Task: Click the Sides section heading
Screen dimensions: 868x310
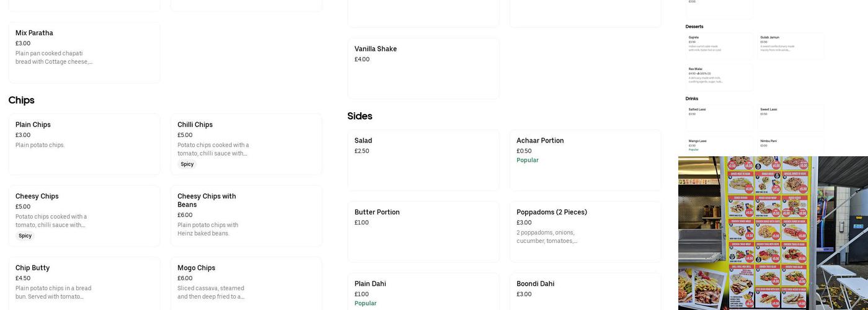Action: tap(360, 116)
